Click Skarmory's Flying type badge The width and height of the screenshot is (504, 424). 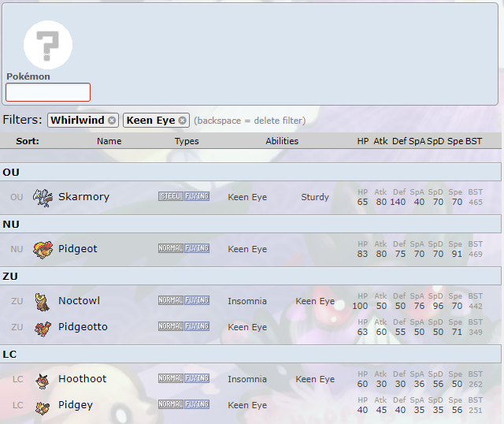click(197, 196)
